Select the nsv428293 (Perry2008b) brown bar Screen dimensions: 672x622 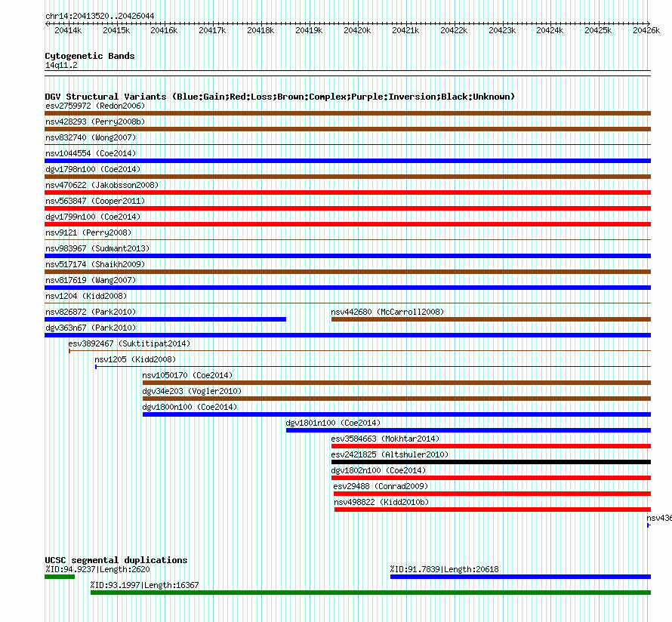[x=347, y=129]
